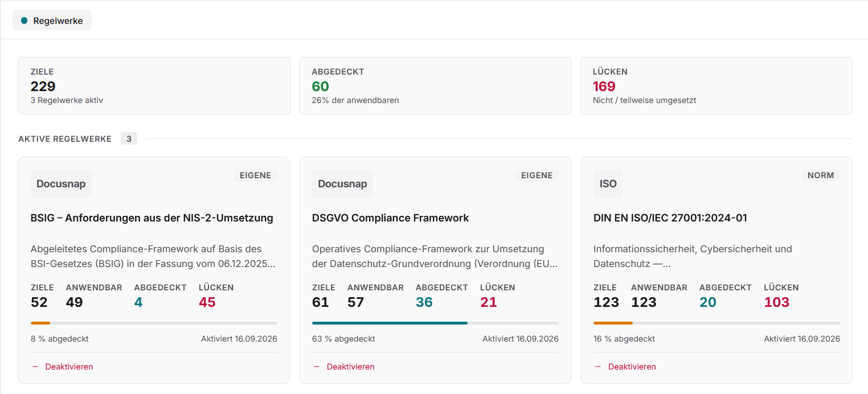Click the Abgedeckt value 20 on the ISO card

708,302
